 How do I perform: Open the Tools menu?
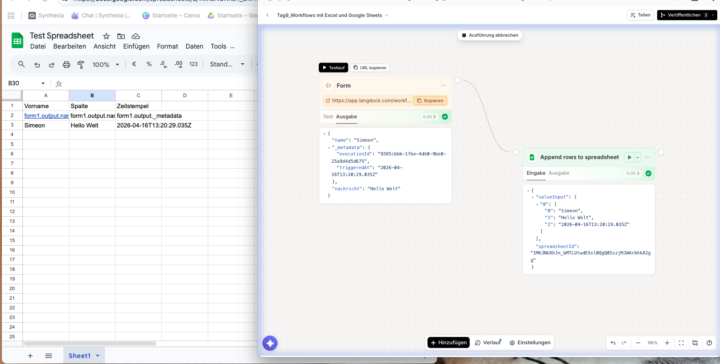(x=219, y=46)
